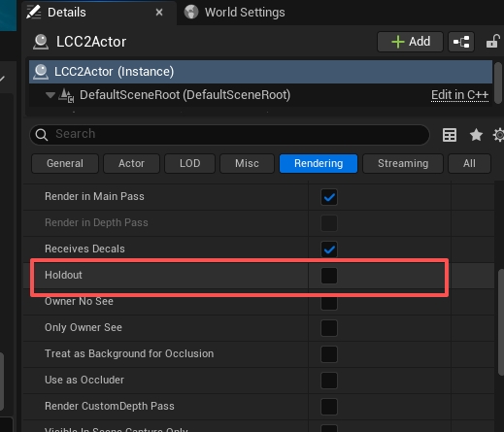504x432 pixels.
Task: Toggle property matrix table view icon
Action: 450,135
